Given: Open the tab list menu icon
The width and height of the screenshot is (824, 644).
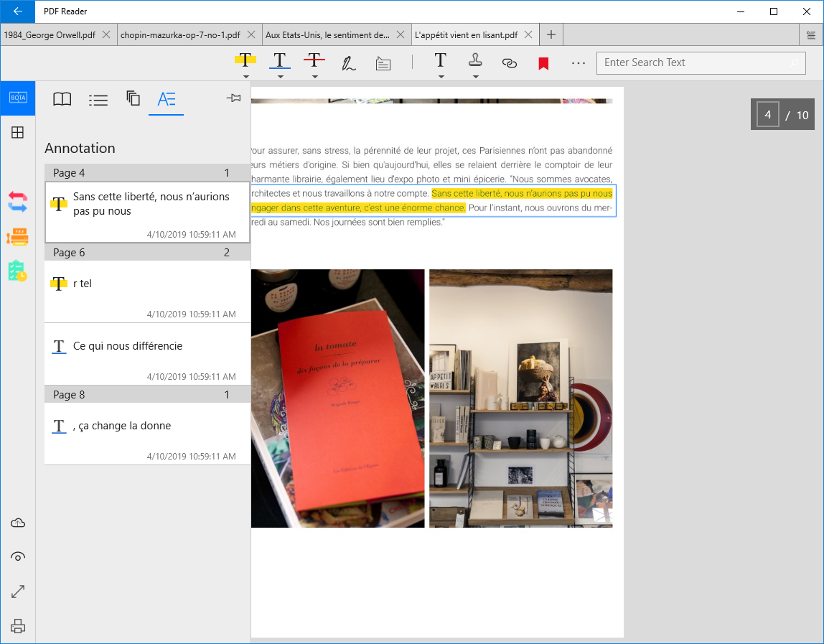Looking at the screenshot, I should click(x=811, y=35).
